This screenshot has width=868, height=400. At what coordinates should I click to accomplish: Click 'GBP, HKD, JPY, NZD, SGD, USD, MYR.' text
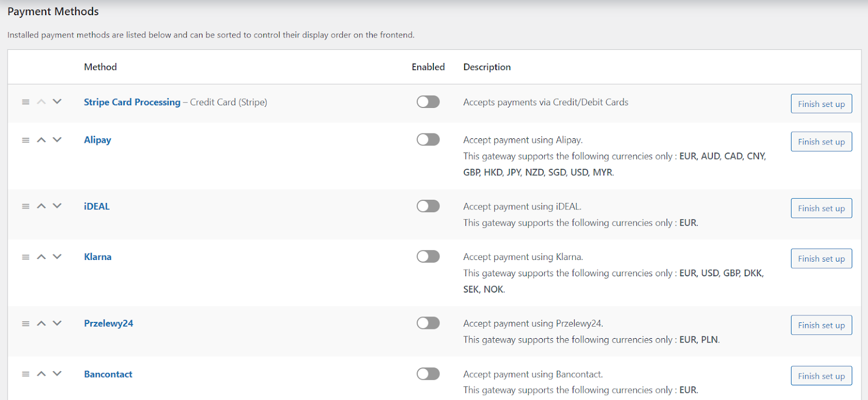(539, 173)
